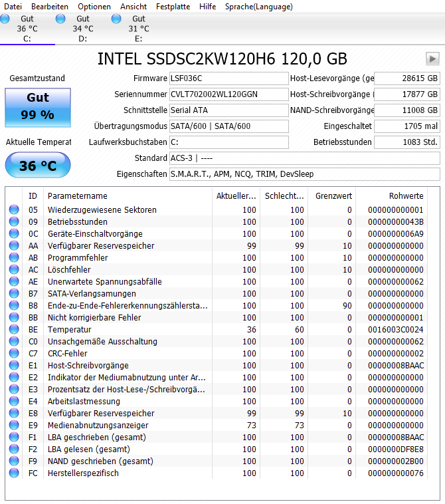Click status icon of LBA geschrieben (gesamt)
Viewport: 445px width, 504px height.
[x=14, y=437]
